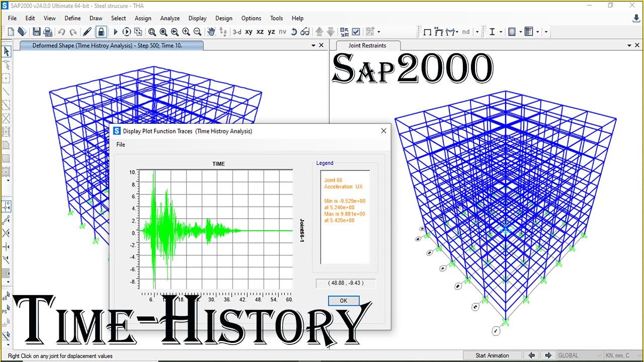Click the show deformed shape icon

(439, 32)
